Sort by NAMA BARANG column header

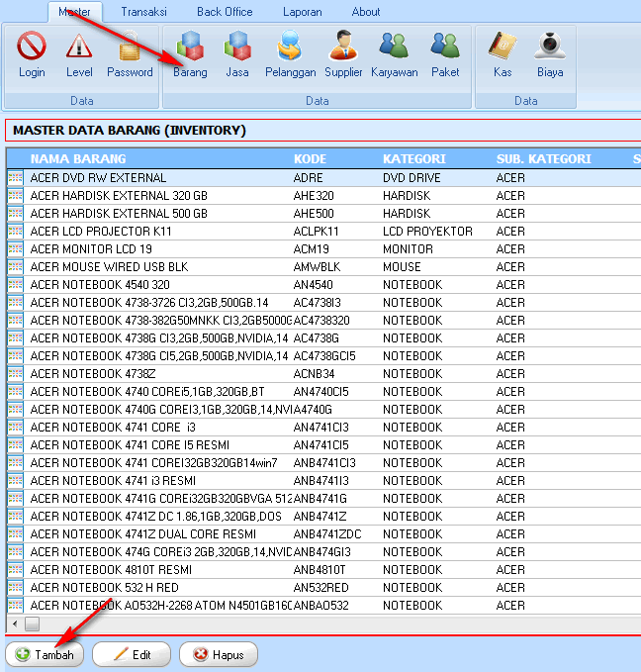pos(78,159)
